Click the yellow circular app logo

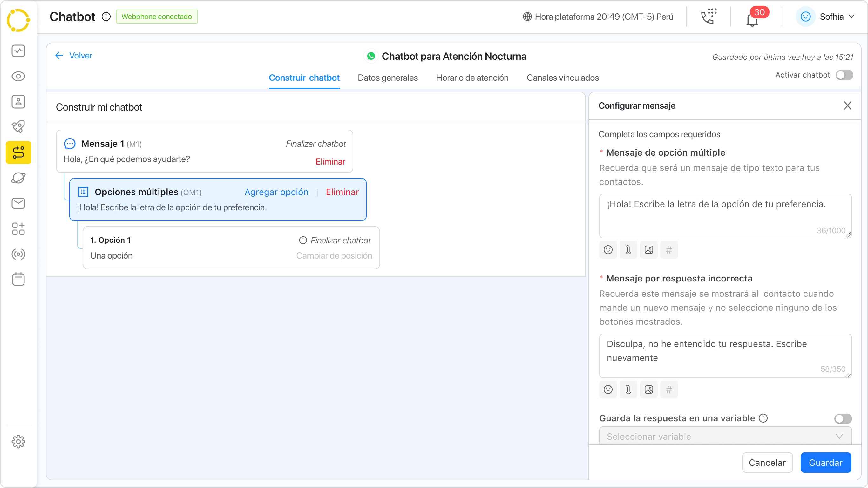tap(18, 20)
